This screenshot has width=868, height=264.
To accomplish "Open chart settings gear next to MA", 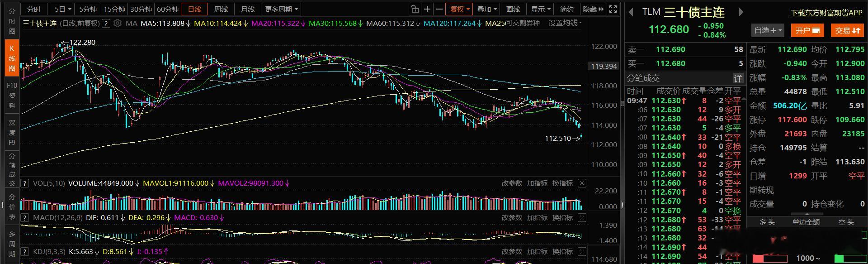I will [118, 23].
